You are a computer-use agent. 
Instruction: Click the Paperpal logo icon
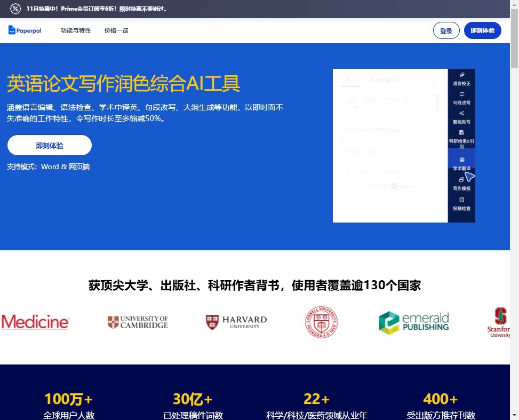point(12,30)
